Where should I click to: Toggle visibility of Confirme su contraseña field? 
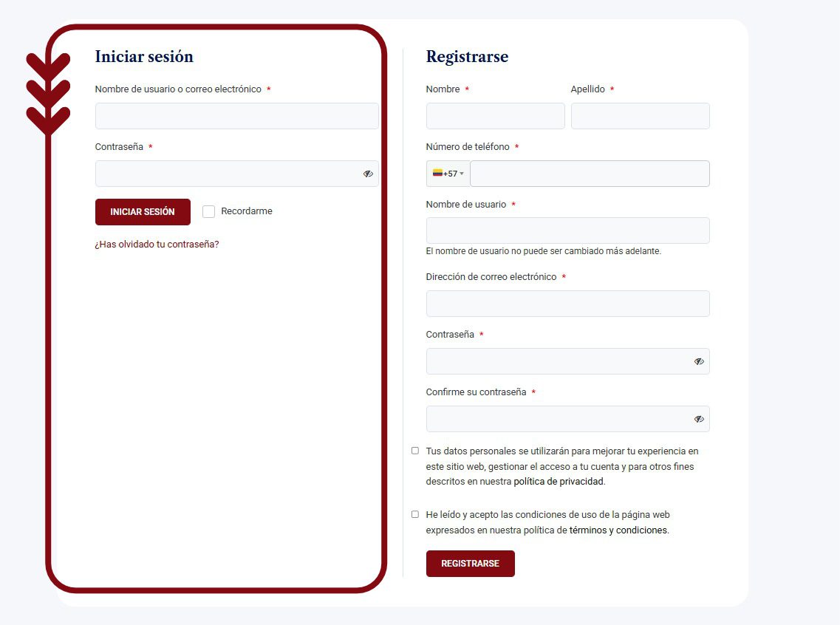(699, 419)
